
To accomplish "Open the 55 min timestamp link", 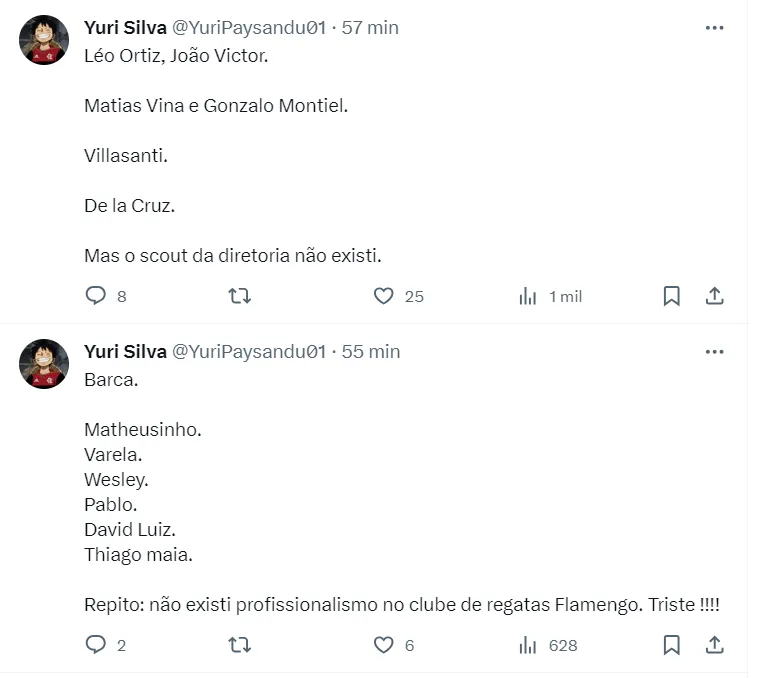I will coord(371,352).
